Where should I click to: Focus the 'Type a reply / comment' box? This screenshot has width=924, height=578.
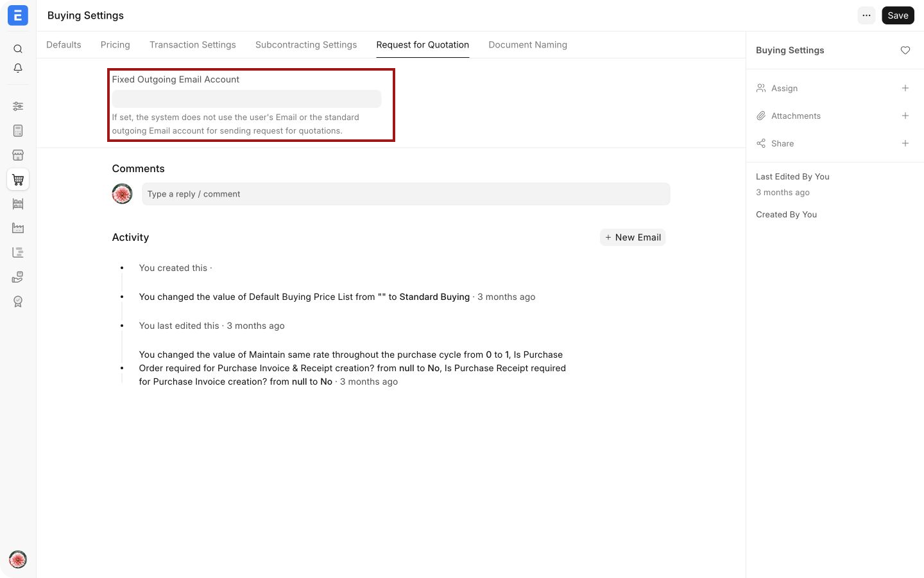click(406, 194)
